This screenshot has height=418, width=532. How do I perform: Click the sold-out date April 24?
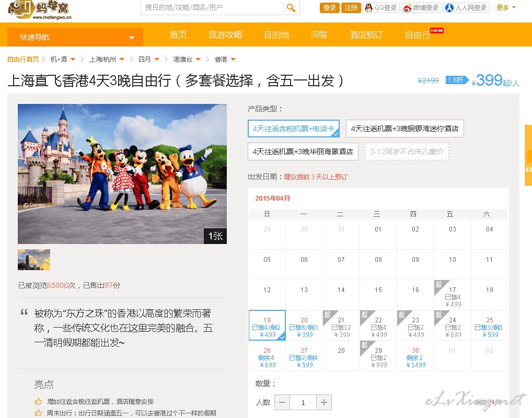tap(452, 325)
